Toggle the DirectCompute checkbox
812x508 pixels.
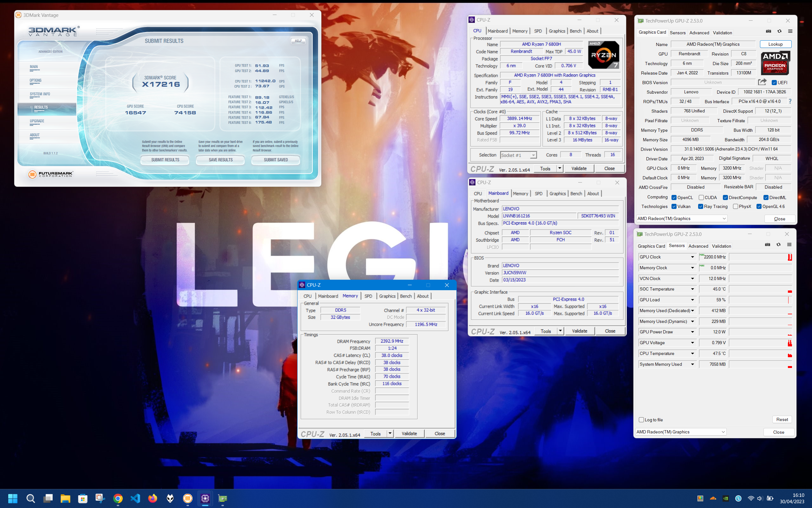click(725, 197)
